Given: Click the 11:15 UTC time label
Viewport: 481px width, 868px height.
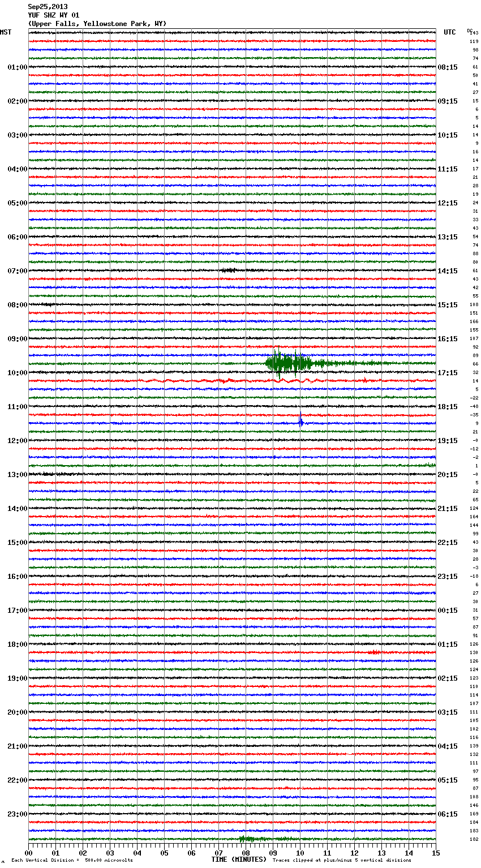Looking at the screenshot, I should pos(448,169).
